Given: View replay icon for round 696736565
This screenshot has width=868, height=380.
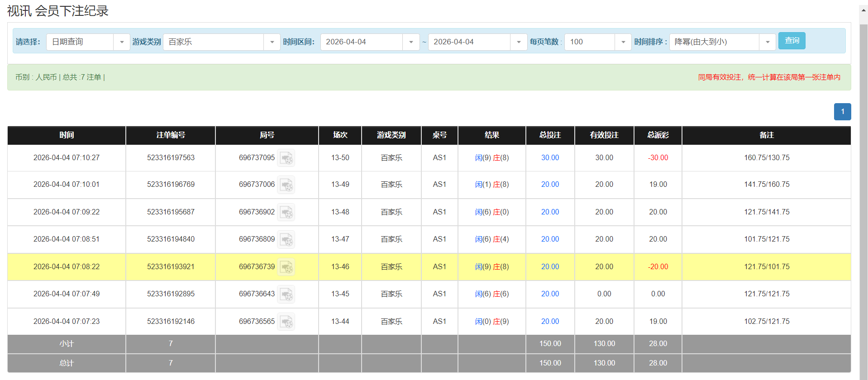Looking at the screenshot, I should coord(286,322).
